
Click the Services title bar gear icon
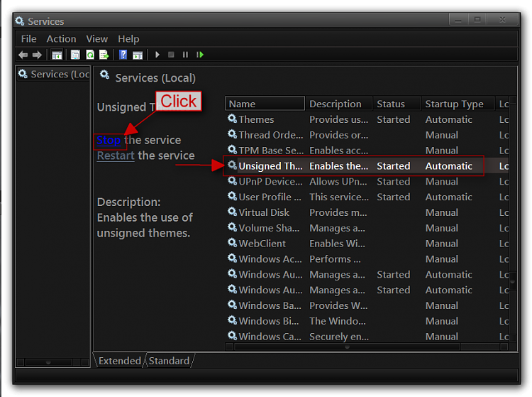pos(20,21)
